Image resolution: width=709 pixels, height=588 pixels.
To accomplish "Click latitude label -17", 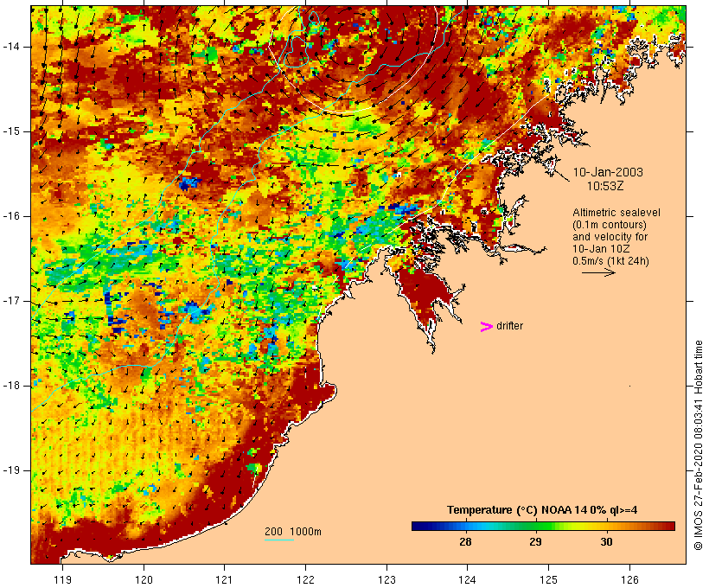I will 11,301.
